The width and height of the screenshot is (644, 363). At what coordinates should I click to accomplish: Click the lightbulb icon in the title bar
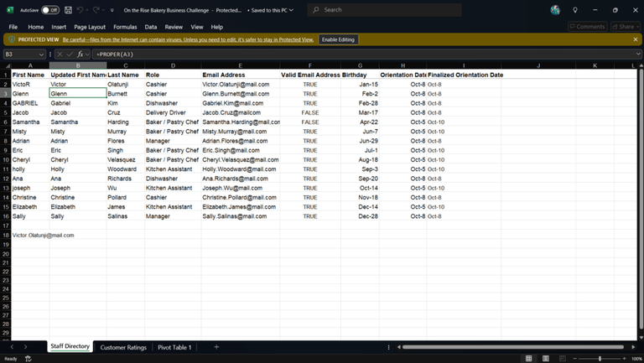tap(575, 10)
